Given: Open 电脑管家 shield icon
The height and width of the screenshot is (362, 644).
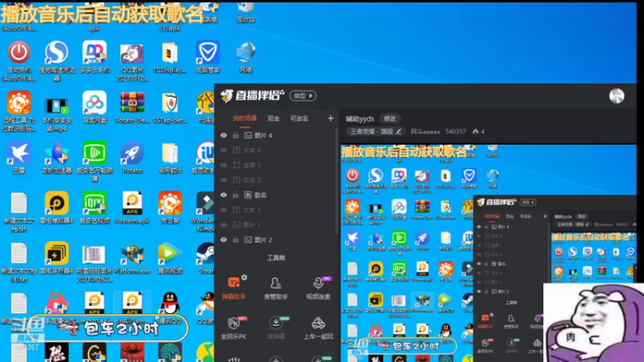Looking at the screenshot, I should point(208,56).
